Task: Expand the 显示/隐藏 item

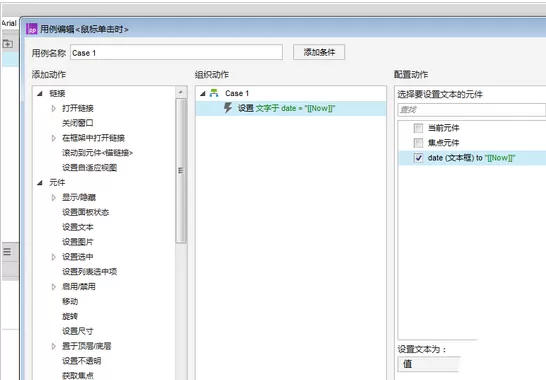Action: [x=54, y=197]
